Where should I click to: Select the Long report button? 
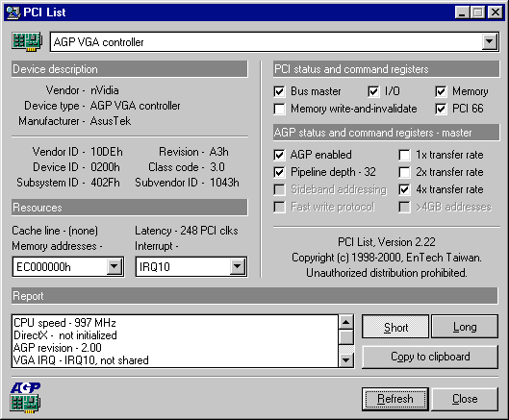pos(465,327)
